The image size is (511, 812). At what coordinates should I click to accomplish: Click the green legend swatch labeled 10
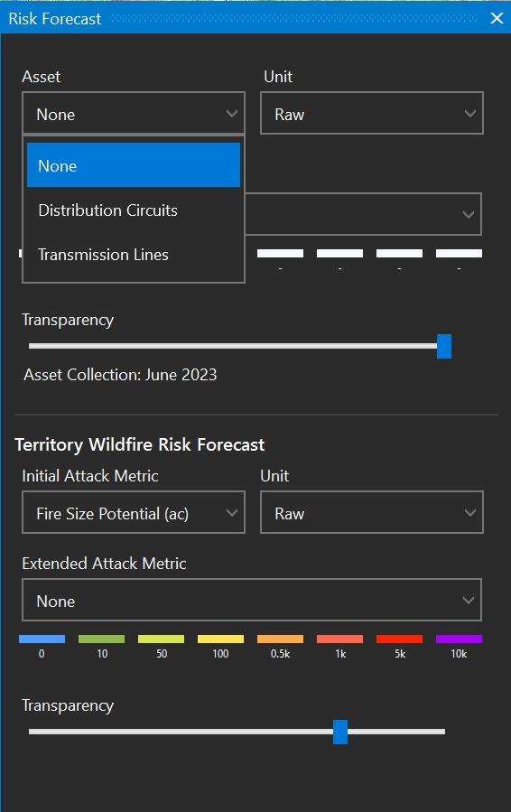[101, 639]
